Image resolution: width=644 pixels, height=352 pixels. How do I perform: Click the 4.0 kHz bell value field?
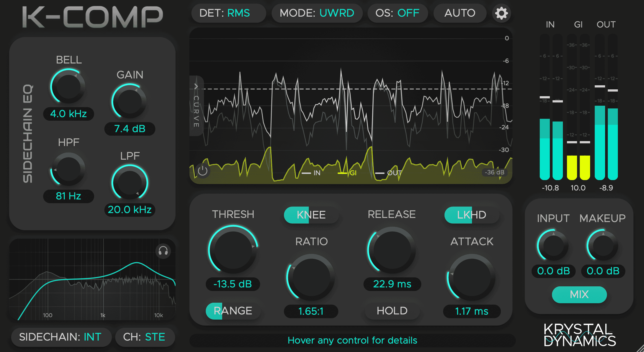click(x=69, y=114)
